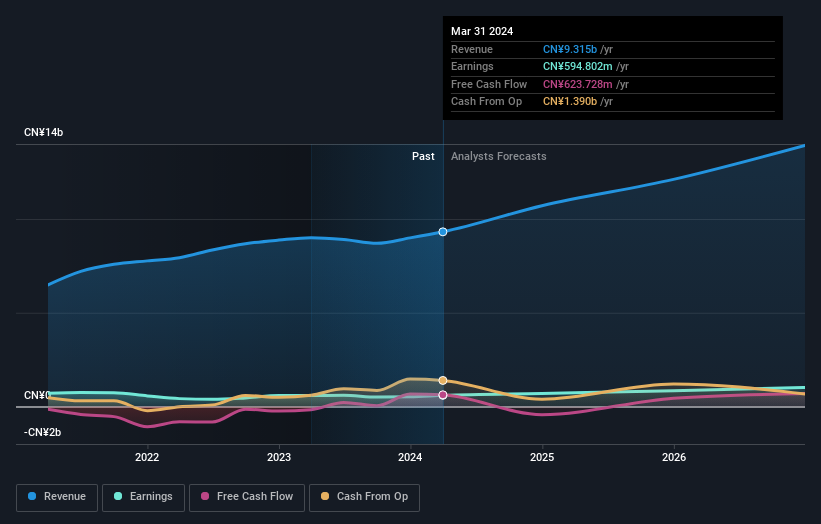821x524 pixels.
Task: Click the 2026 x-axis label
Action: point(674,458)
